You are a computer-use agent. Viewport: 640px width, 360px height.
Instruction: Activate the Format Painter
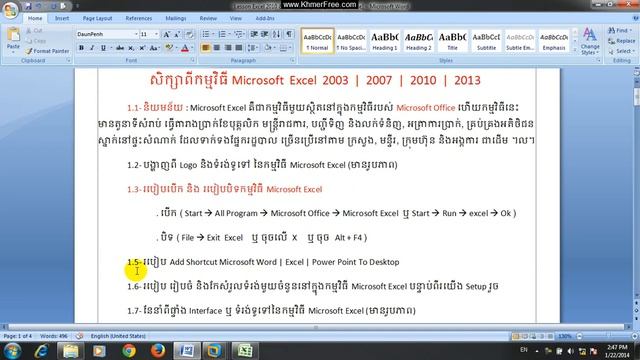pyautogui.click(x=47, y=51)
